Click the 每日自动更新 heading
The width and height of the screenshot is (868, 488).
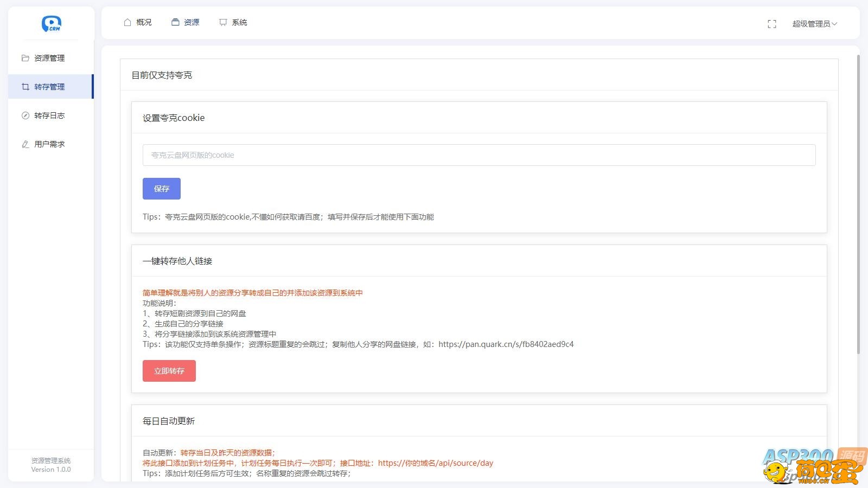click(x=169, y=421)
